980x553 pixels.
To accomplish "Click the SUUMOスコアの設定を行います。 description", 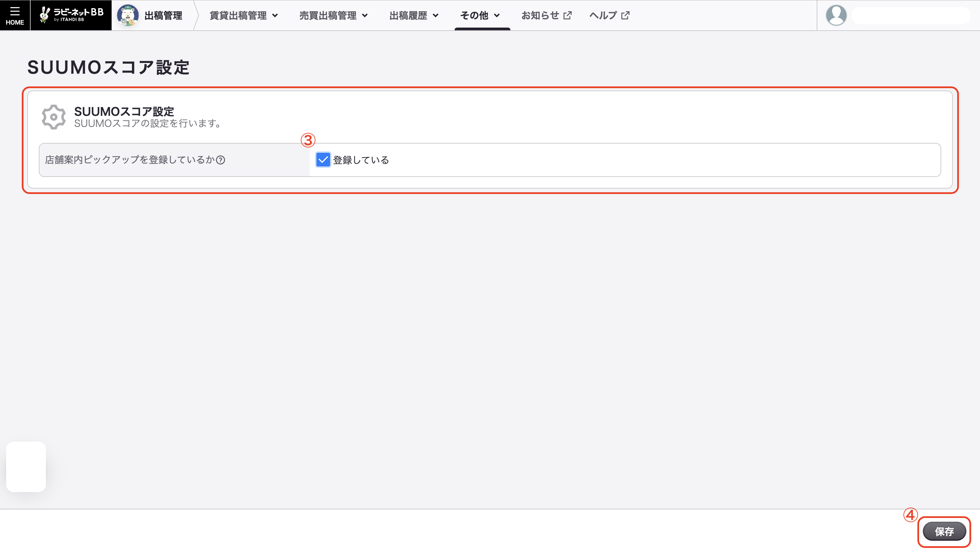I will (x=148, y=123).
